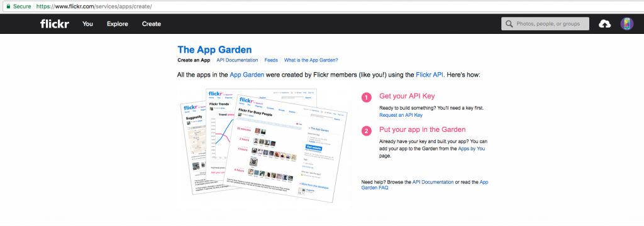
Task: Go to API Documentation tab
Action: 237,60
